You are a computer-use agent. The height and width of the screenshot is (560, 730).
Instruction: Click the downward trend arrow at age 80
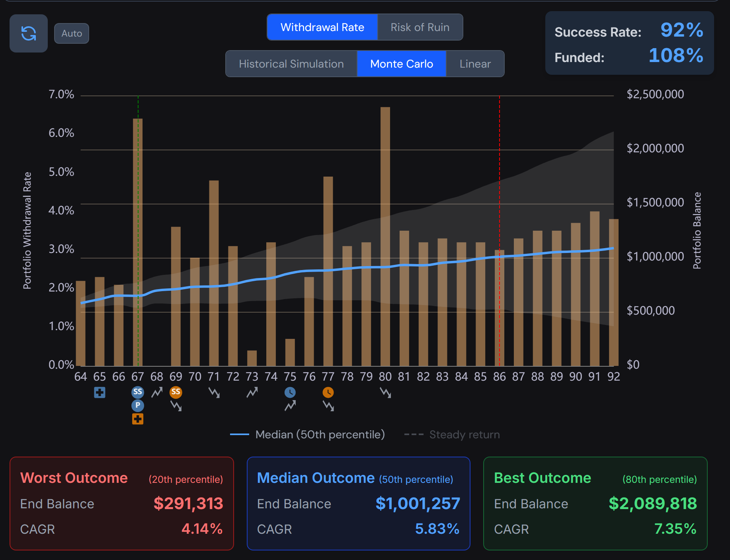tap(385, 393)
